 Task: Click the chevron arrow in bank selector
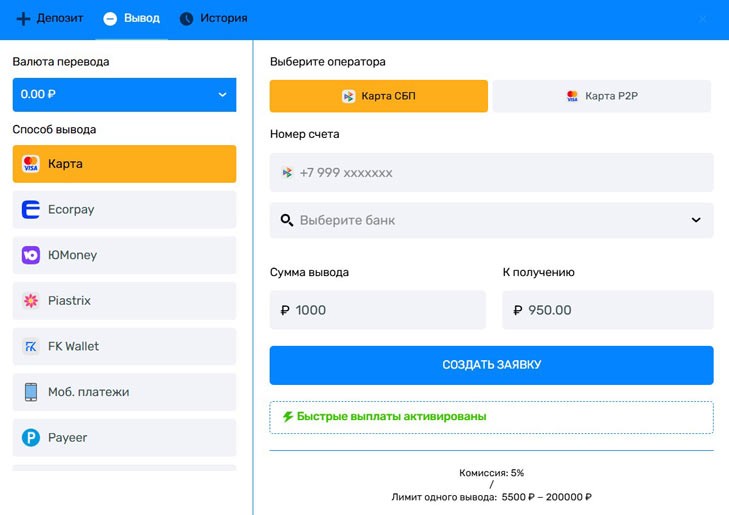696,220
